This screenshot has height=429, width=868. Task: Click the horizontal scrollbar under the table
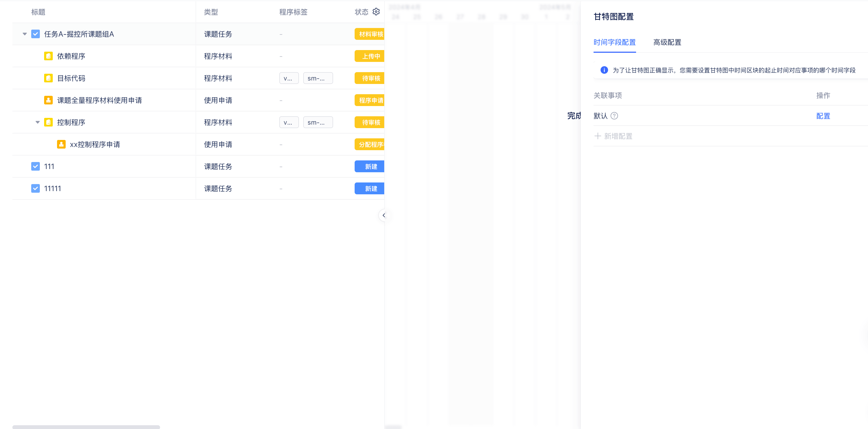point(86,427)
